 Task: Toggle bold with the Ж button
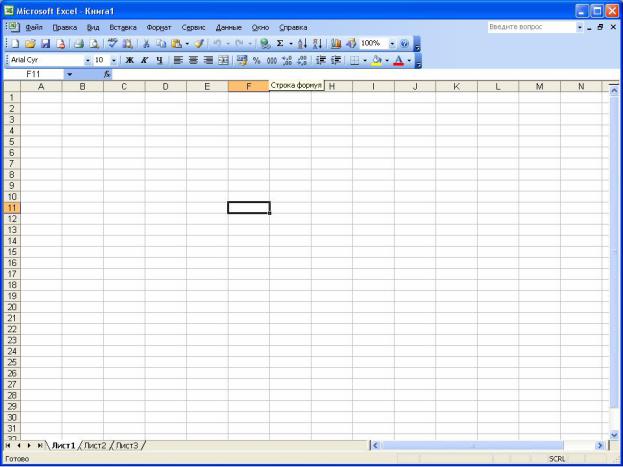point(129,60)
